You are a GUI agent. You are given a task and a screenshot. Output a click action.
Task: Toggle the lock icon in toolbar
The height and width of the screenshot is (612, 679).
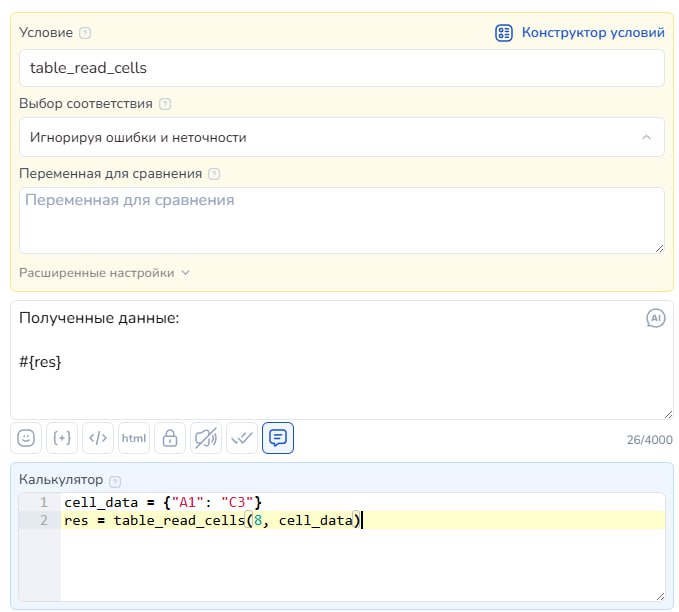click(170, 438)
